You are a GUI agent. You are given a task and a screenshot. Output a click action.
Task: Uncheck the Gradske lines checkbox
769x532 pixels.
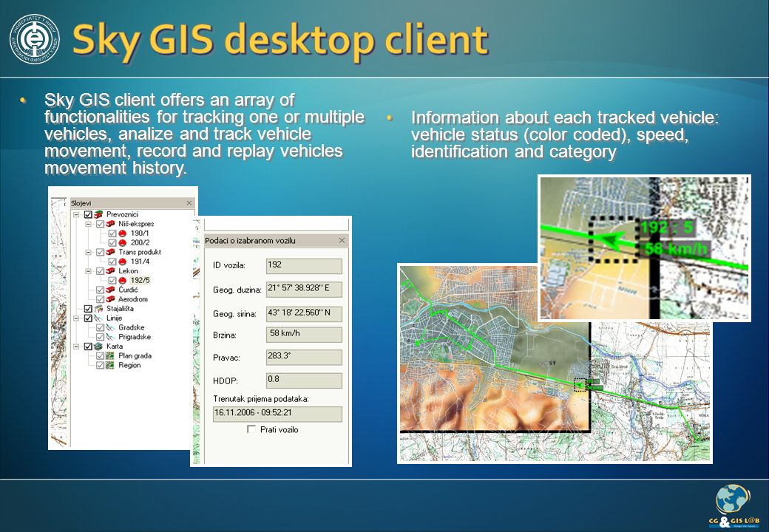pos(100,328)
